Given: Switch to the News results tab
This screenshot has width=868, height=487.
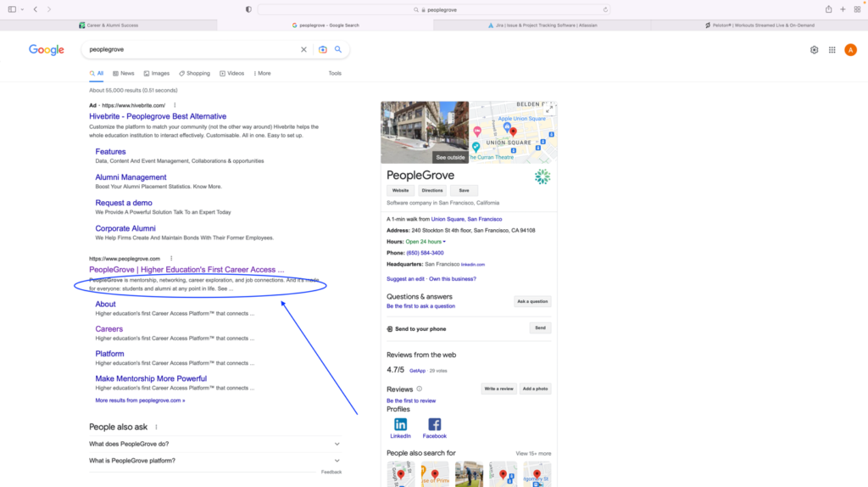Looking at the screenshot, I should point(124,73).
